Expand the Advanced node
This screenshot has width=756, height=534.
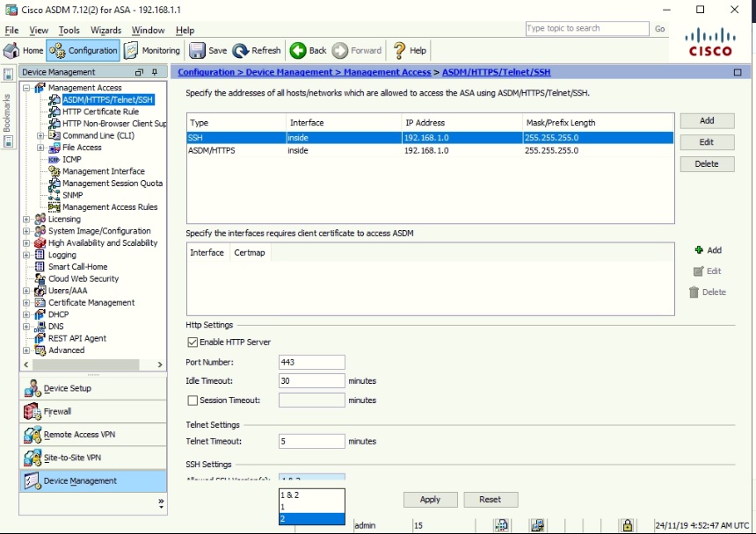tap(26, 350)
